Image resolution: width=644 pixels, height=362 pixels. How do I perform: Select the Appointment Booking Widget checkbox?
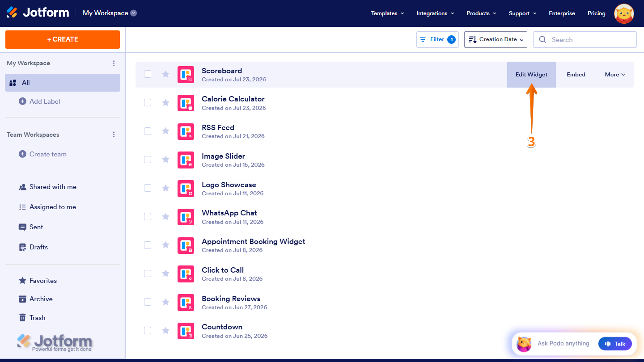click(x=148, y=245)
